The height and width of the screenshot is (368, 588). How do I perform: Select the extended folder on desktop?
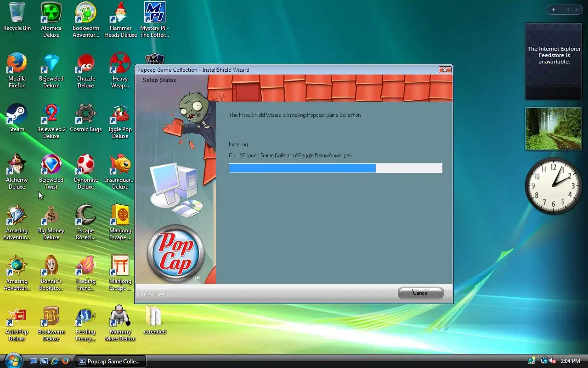155,320
